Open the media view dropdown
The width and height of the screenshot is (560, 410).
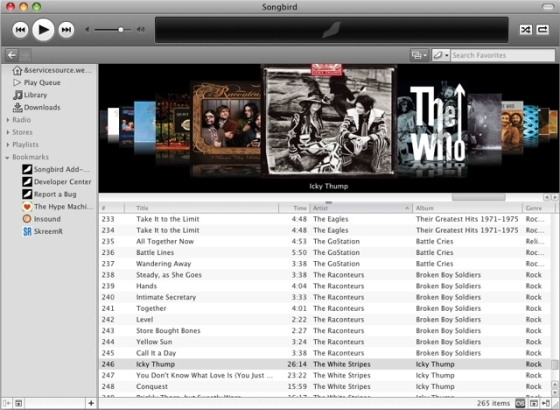tap(419, 55)
